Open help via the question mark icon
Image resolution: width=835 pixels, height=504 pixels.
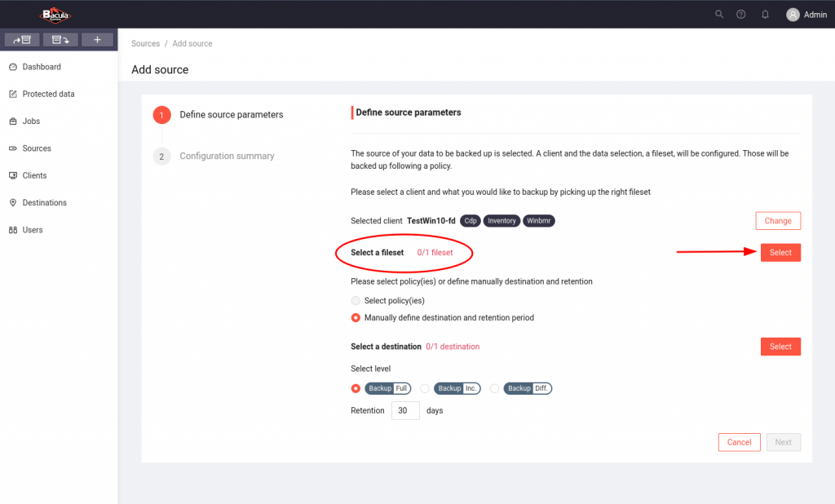pos(741,14)
